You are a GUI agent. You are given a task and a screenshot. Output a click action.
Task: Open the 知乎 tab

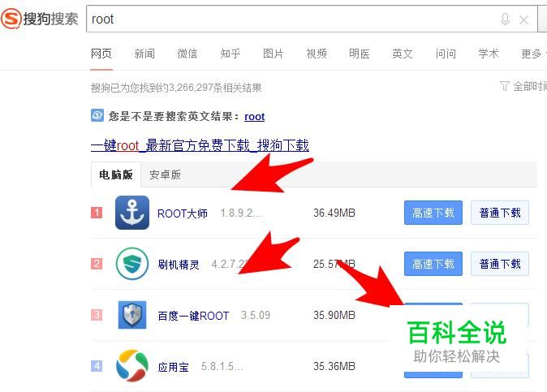point(230,54)
